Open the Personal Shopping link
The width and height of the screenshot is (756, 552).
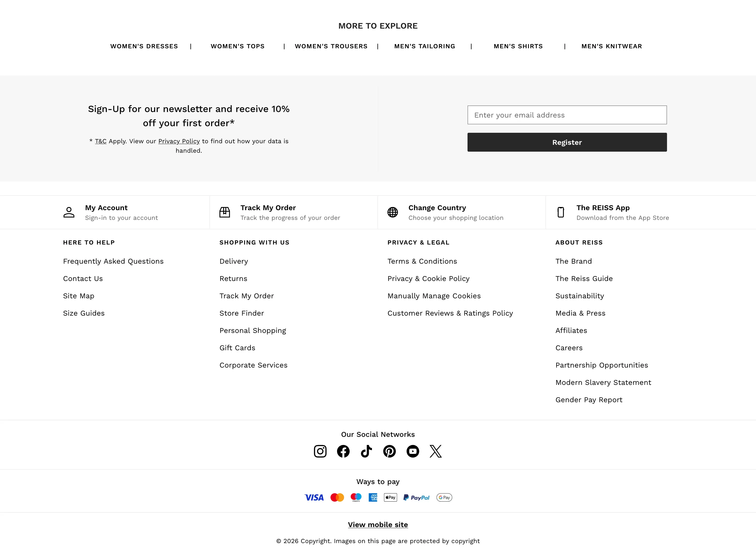click(253, 331)
